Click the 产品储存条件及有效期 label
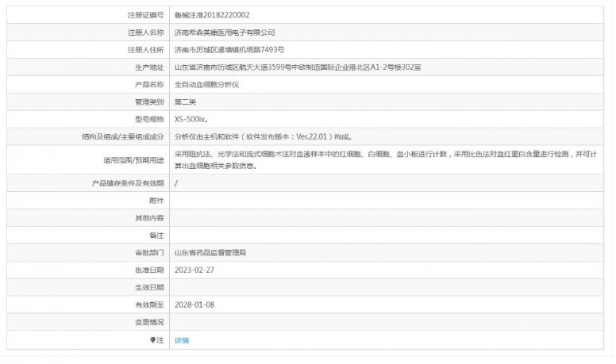This screenshot has width=616, height=364. tap(128, 183)
